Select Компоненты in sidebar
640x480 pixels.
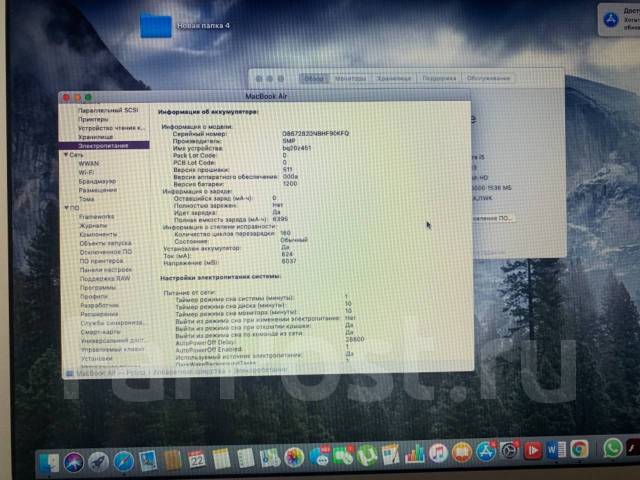pos(98,234)
